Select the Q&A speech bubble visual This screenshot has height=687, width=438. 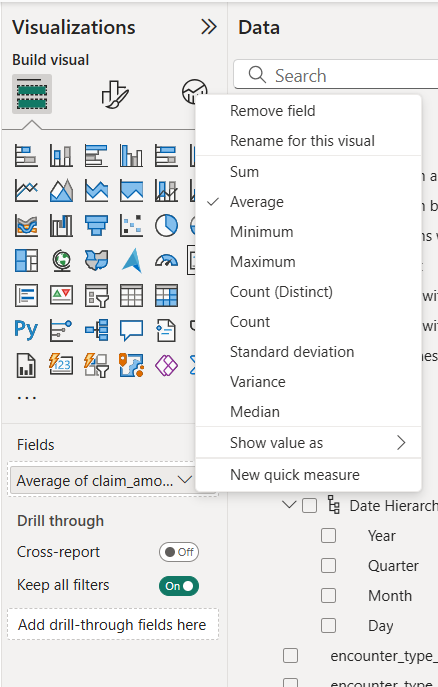131,330
